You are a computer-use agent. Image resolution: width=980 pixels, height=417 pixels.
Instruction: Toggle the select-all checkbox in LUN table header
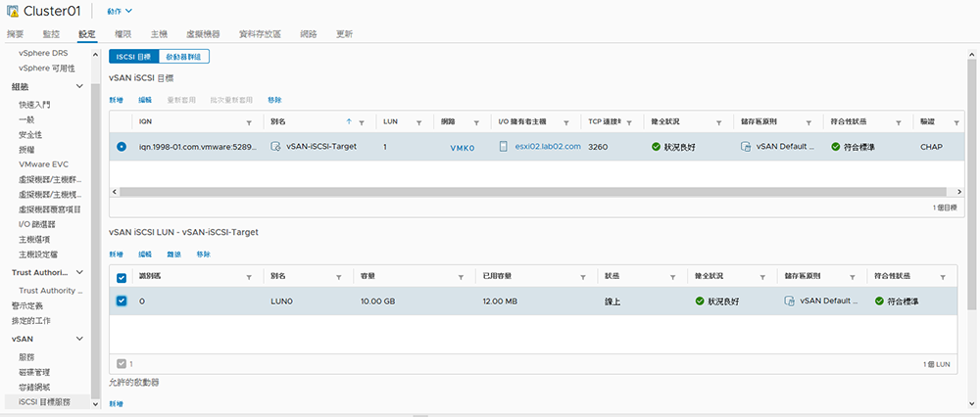122,278
